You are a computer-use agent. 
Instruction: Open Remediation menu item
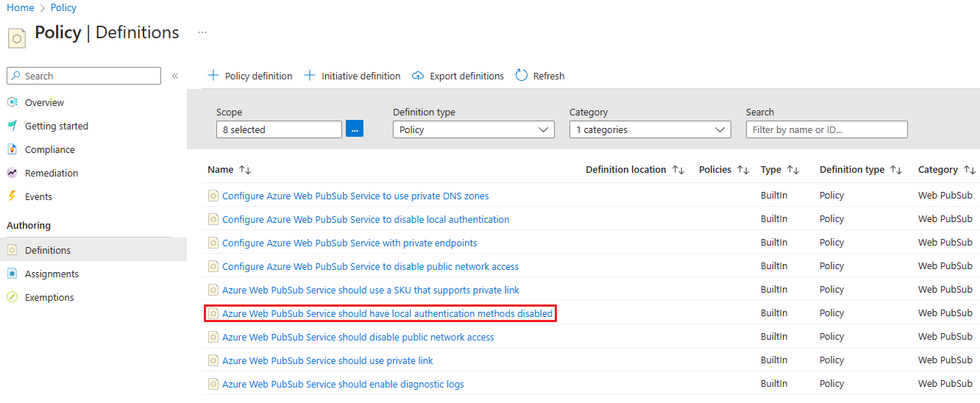point(52,173)
